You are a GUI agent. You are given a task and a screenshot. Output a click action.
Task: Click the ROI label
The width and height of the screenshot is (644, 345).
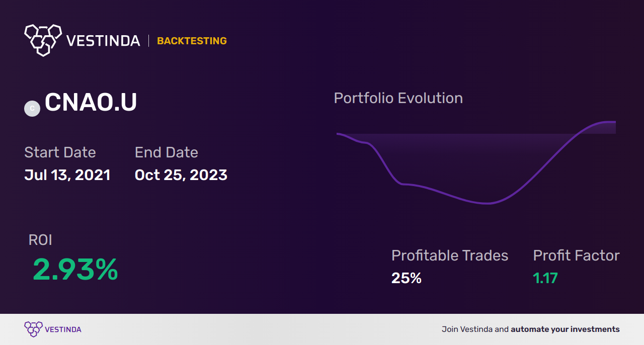coord(40,240)
